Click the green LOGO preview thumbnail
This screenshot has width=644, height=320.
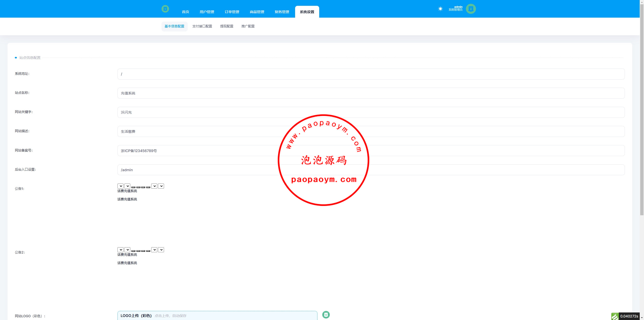[326, 314]
